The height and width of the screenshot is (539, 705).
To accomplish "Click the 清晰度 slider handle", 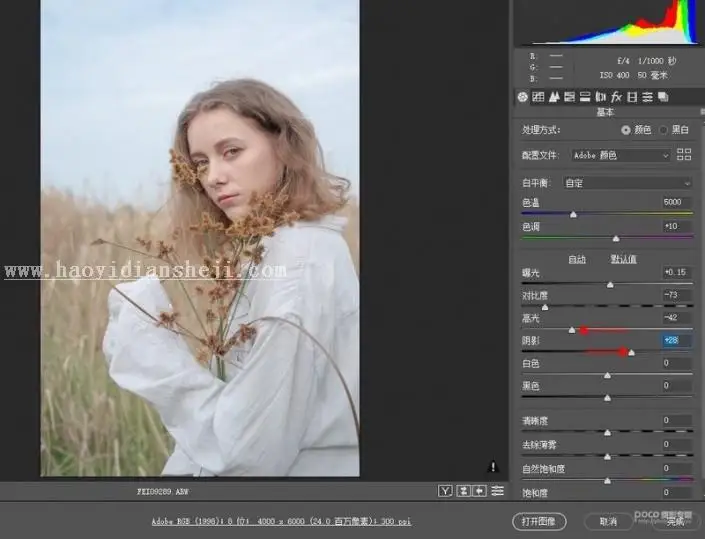I will click(x=607, y=432).
